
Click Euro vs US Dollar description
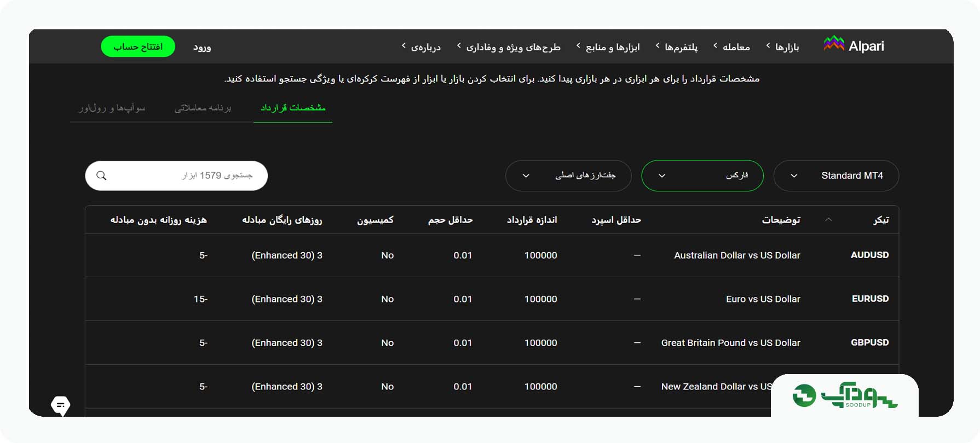click(x=763, y=299)
